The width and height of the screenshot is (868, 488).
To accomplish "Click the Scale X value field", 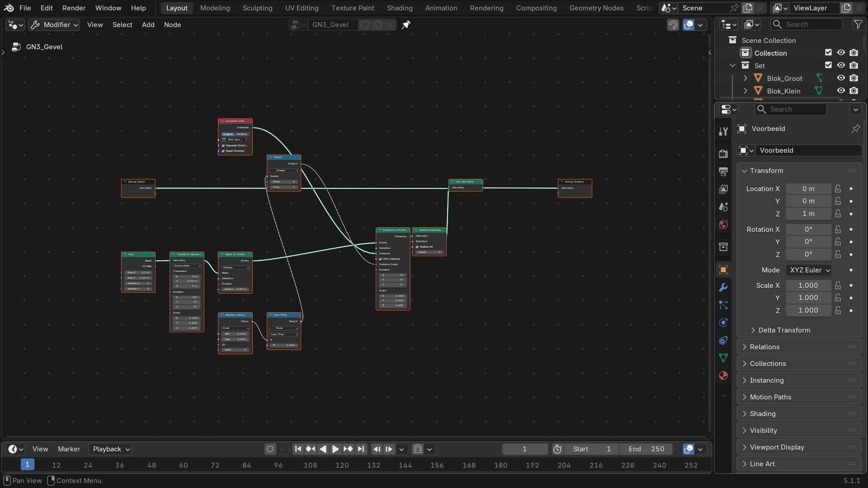I will click(808, 286).
